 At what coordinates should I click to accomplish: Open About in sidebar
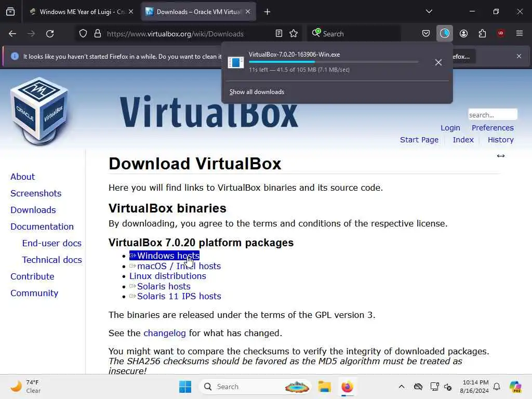[23, 177]
